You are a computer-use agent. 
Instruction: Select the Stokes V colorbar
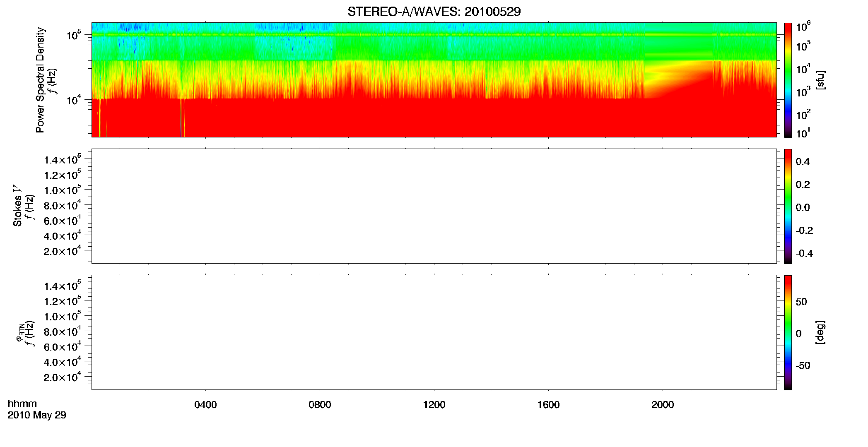788,206
